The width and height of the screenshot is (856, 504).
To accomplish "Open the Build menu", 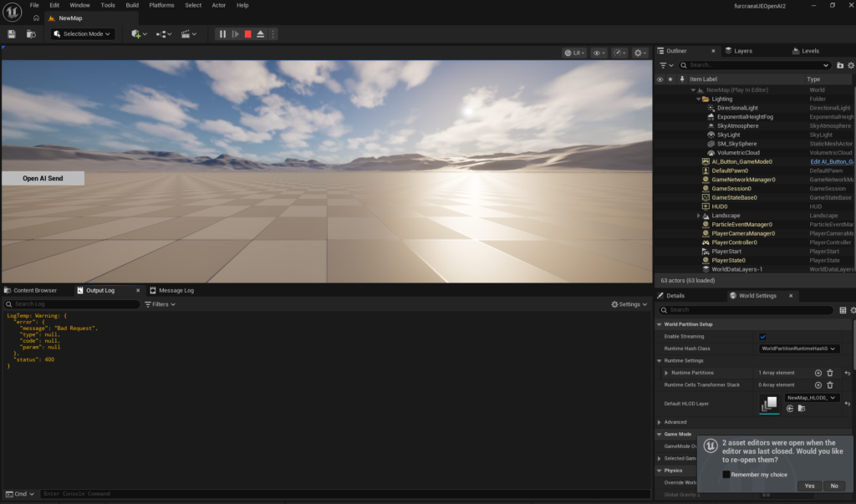I will (x=132, y=5).
